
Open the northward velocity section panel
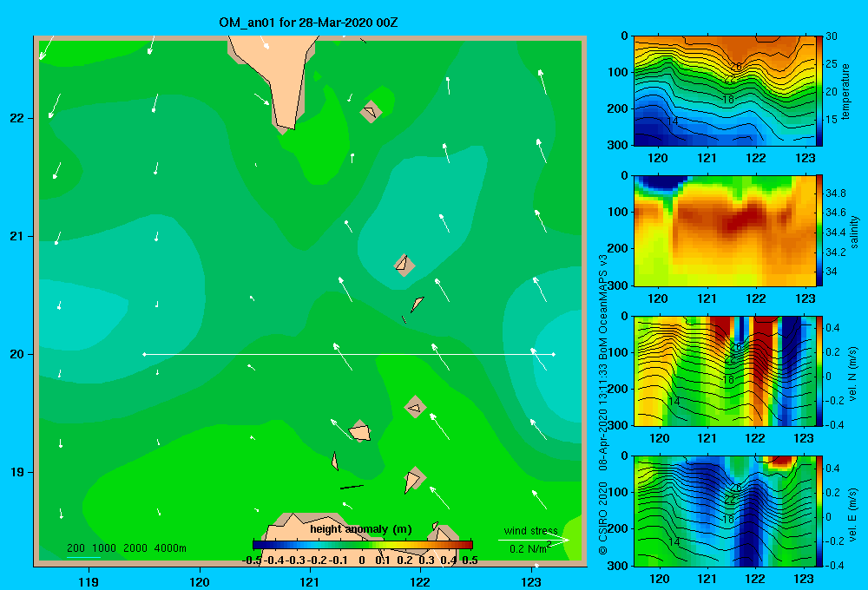(x=725, y=370)
